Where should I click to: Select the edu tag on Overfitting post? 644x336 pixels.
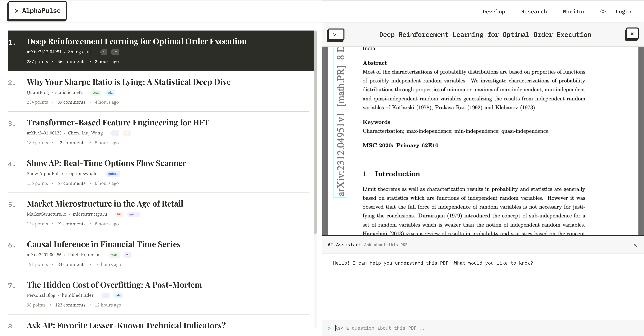[x=118, y=295]
